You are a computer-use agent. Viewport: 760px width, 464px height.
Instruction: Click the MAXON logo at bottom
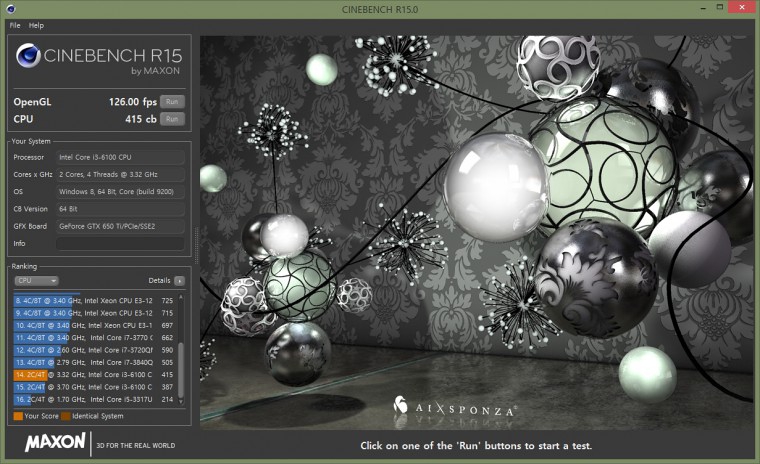coord(55,442)
